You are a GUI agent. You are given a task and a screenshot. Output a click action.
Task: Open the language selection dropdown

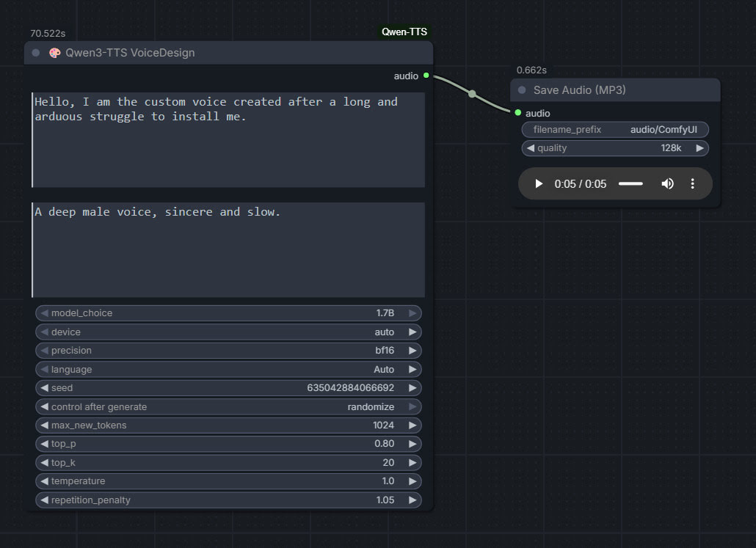(x=228, y=370)
